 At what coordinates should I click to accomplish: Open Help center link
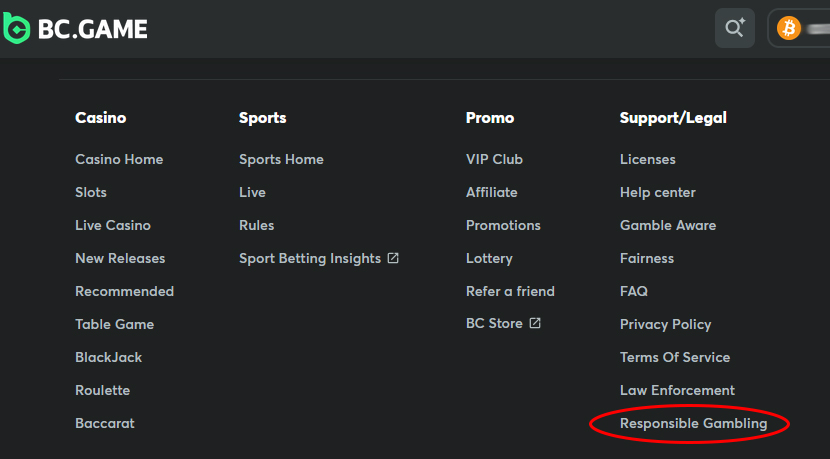coord(657,192)
